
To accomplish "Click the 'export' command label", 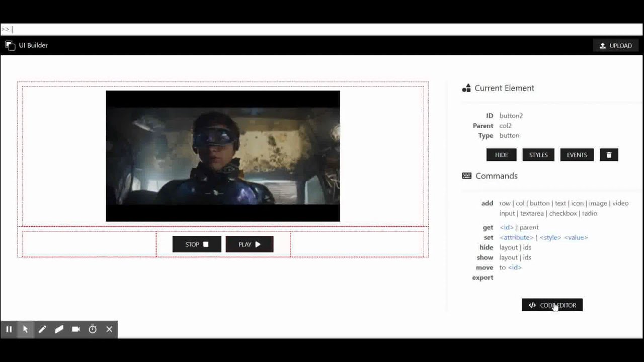I will [x=482, y=278].
